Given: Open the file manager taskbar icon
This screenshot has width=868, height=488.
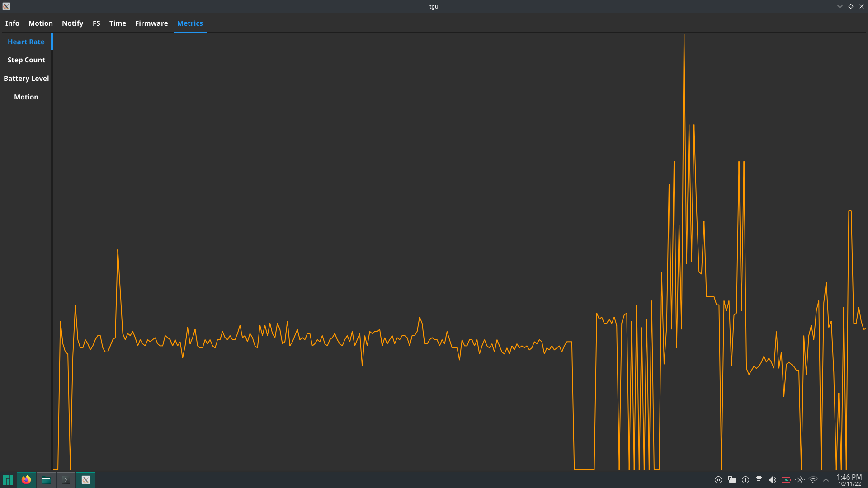Looking at the screenshot, I should [x=46, y=480].
